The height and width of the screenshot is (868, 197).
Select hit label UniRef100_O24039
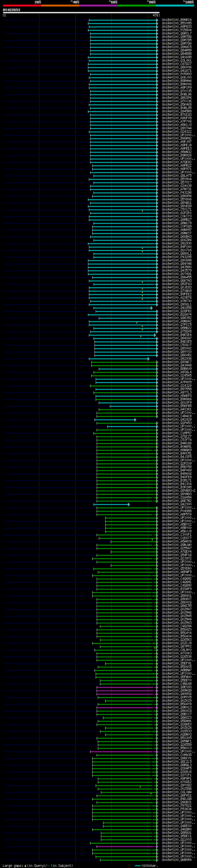tap(176, 186)
